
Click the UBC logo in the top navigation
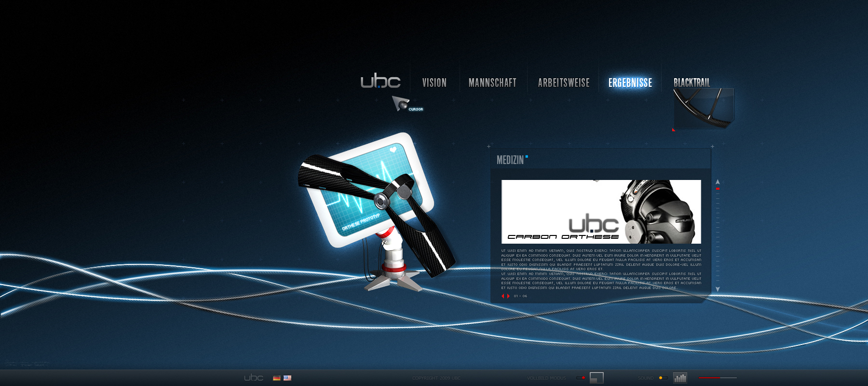(380, 81)
